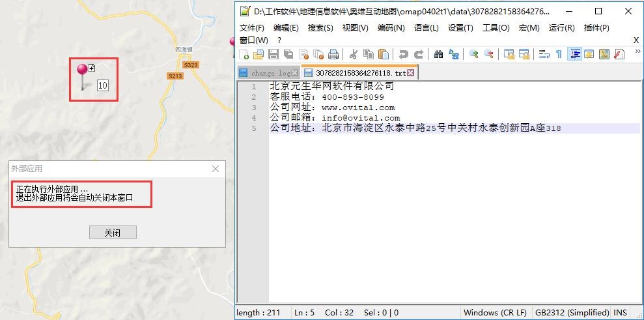
Task: Open the 文件(F) menu
Action: coord(252,28)
